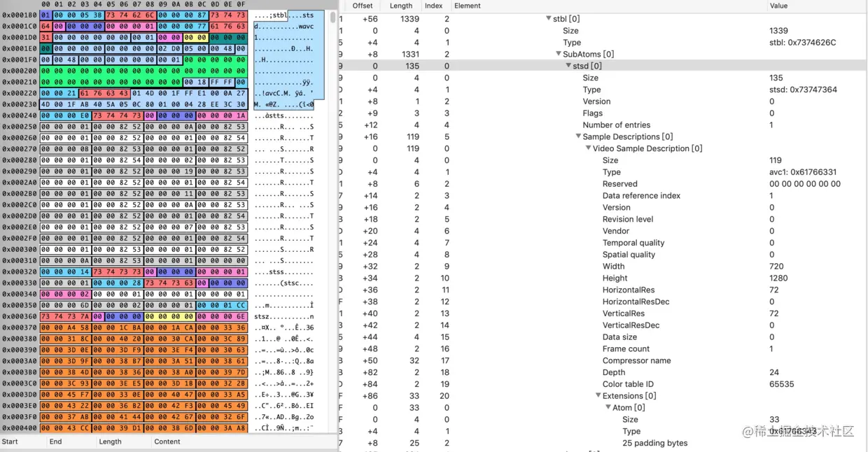868x452 pixels.
Task: Select the Height row
Action: 603,278
